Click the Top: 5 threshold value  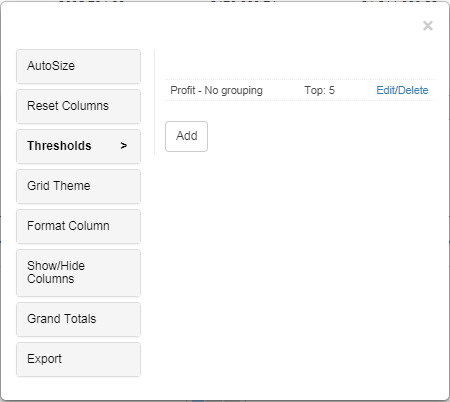(x=319, y=90)
